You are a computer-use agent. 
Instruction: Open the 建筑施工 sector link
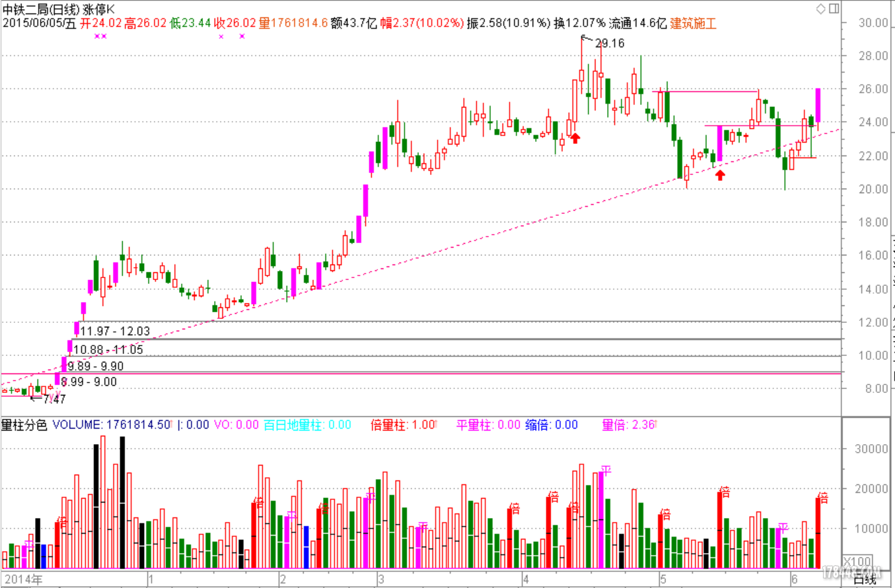pyautogui.click(x=693, y=23)
